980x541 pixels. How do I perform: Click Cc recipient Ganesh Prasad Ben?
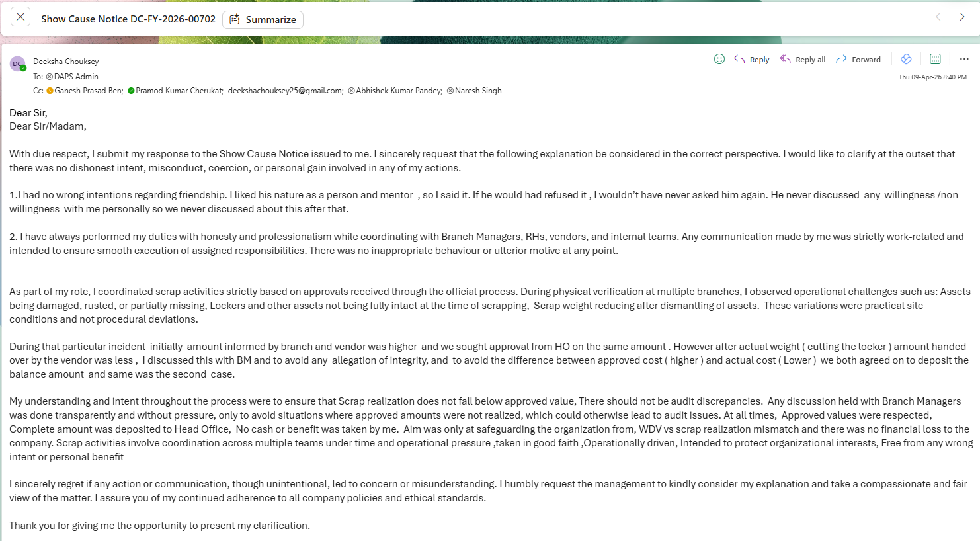(x=88, y=91)
